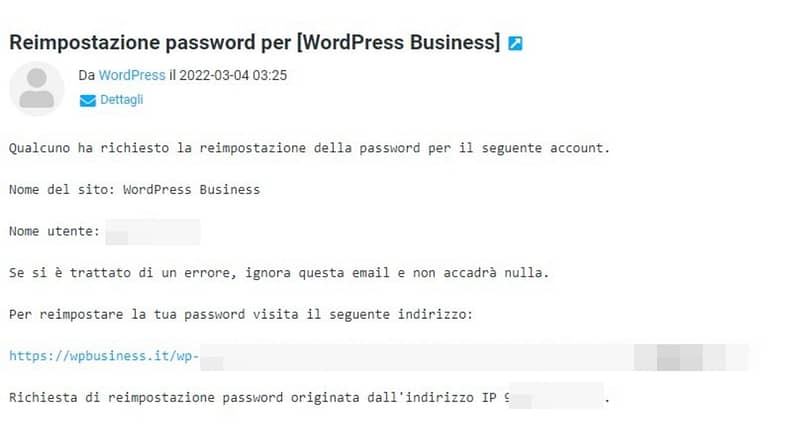Click the Nome utente label
793x446 pixels.
(x=54, y=231)
